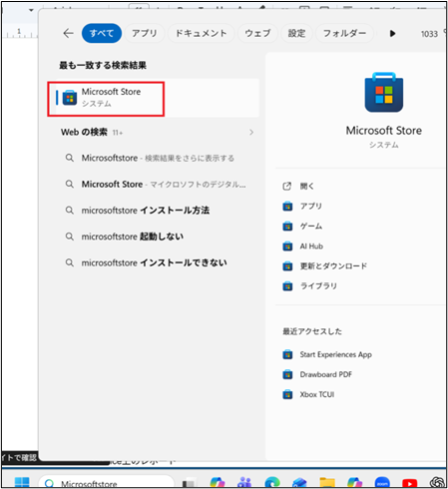The image size is (448, 489).
Task: Open Zoom from the taskbar
Action: tap(382, 483)
